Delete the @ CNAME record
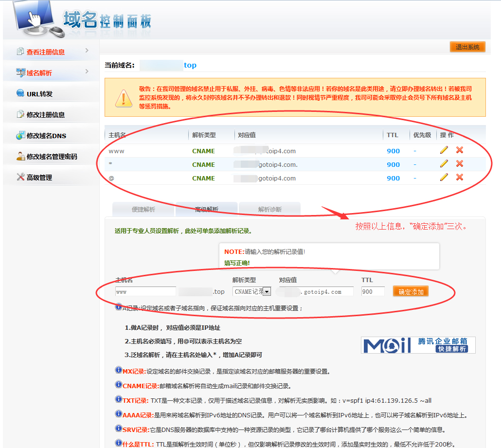The height and width of the screenshot is (448, 501). click(x=460, y=178)
